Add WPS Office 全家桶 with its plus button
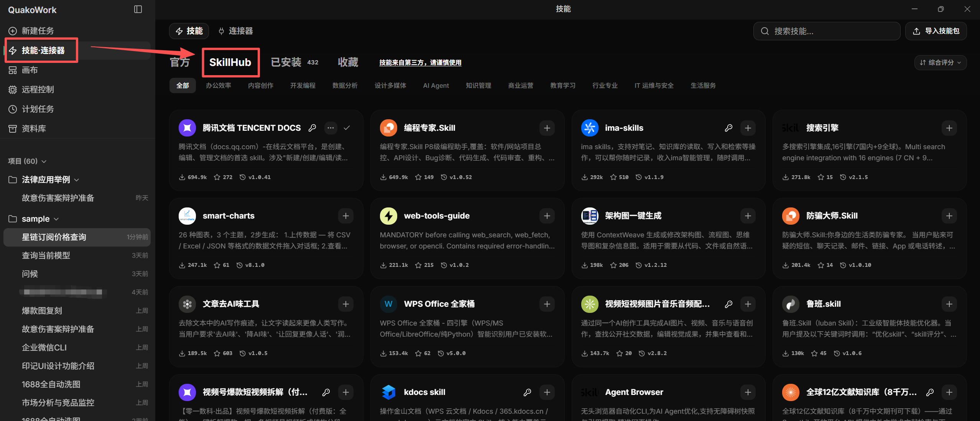This screenshot has height=421, width=980. pos(547,304)
